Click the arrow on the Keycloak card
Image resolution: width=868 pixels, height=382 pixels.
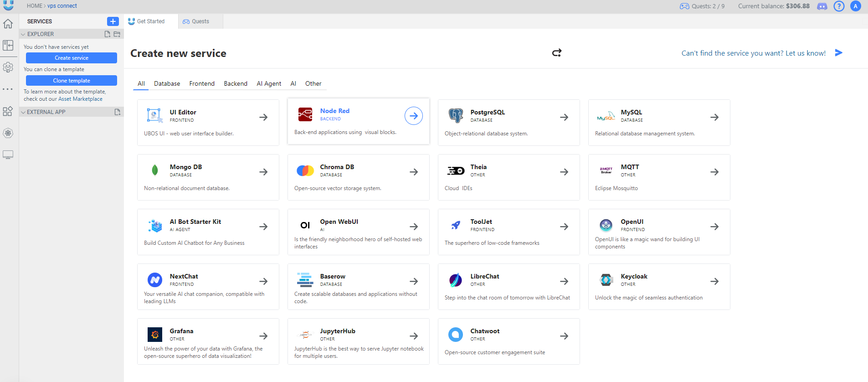click(714, 281)
